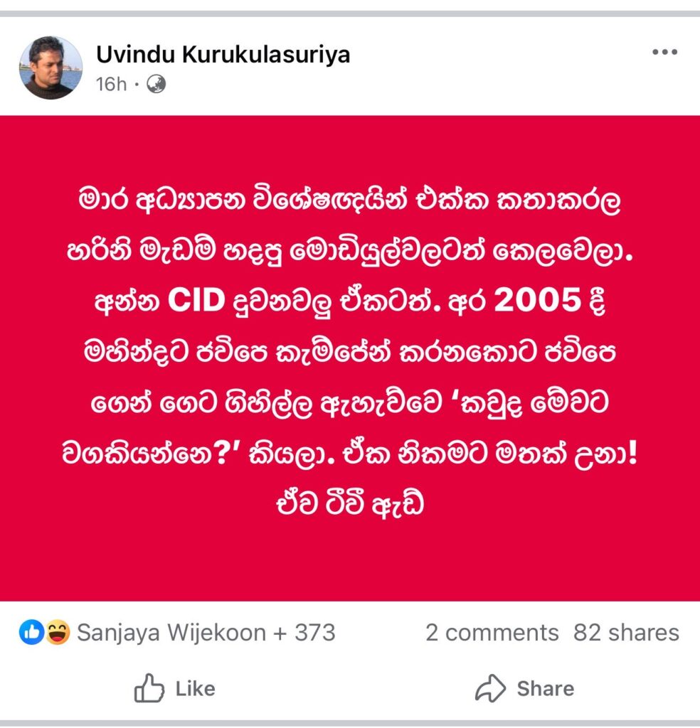This screenshot has height=728, width=700.
Task: Click the post's first line of text
Action: (x=349, y=200)
